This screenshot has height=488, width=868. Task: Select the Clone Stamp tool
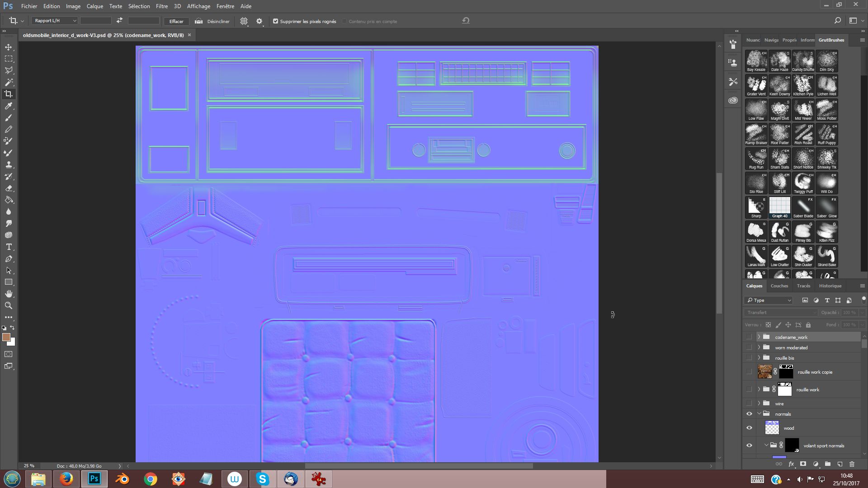9,164
